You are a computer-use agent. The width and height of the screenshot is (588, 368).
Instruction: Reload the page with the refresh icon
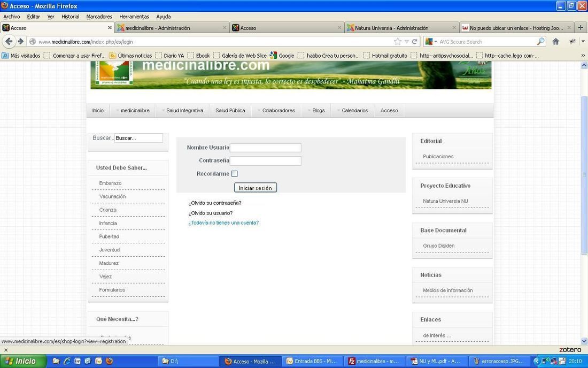(414, 42)
